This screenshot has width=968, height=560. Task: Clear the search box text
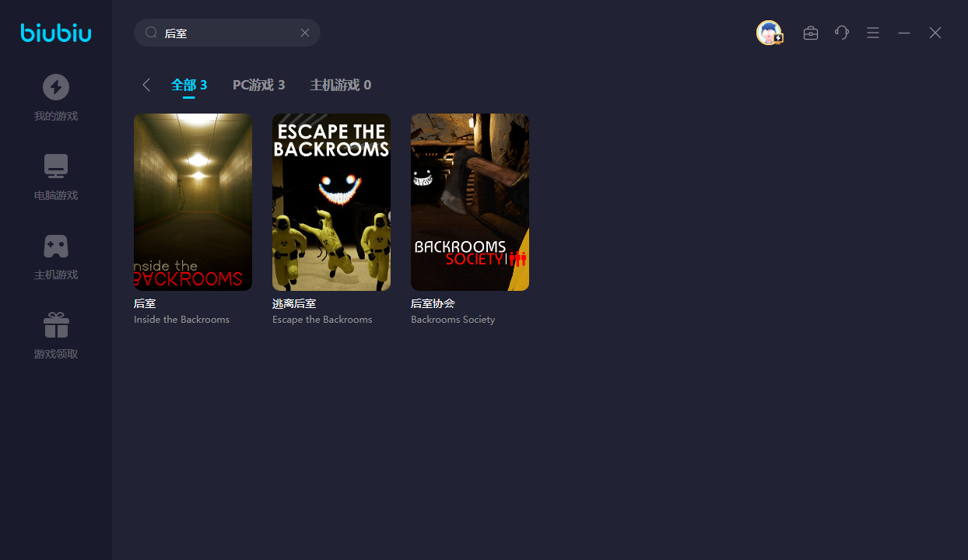click(305, 33)
